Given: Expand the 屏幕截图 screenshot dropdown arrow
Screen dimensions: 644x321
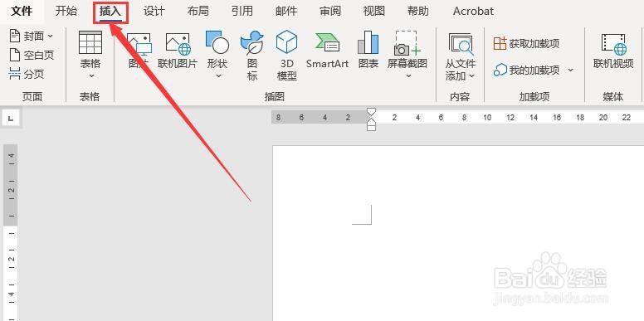Looking at the screenshot, I should (408, 76).
